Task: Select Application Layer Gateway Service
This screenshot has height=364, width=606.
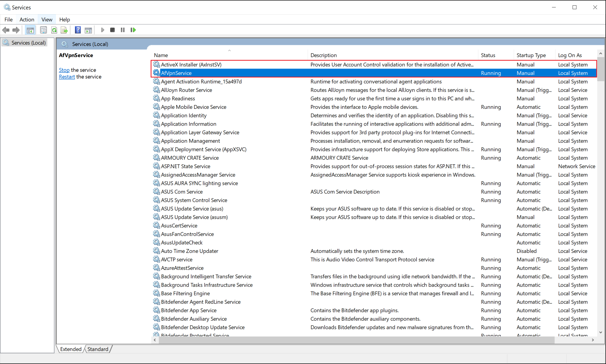Action: [x=374, y=132]
